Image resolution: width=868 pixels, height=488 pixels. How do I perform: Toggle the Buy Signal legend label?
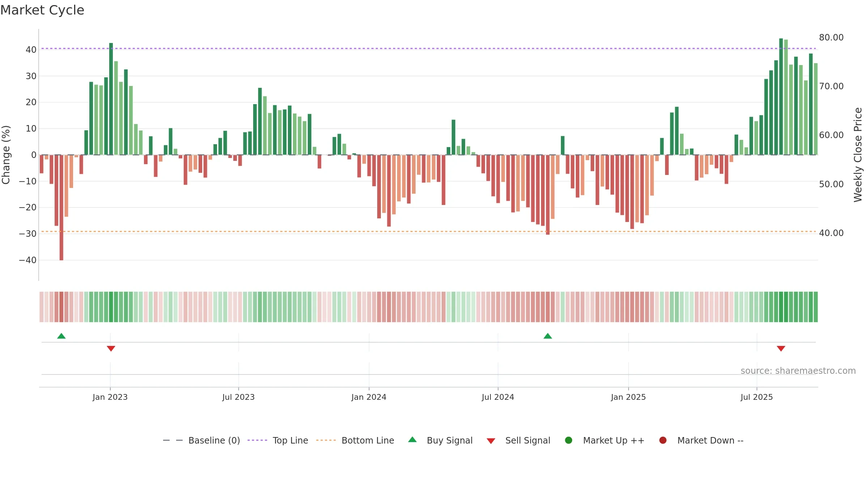click(450, 441)
